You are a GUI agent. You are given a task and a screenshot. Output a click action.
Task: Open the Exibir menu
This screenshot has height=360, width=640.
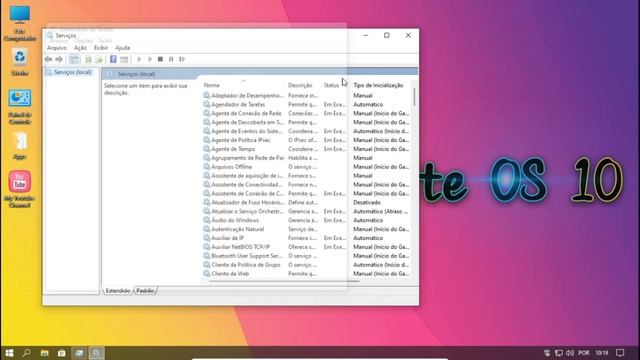coord(101,48)
